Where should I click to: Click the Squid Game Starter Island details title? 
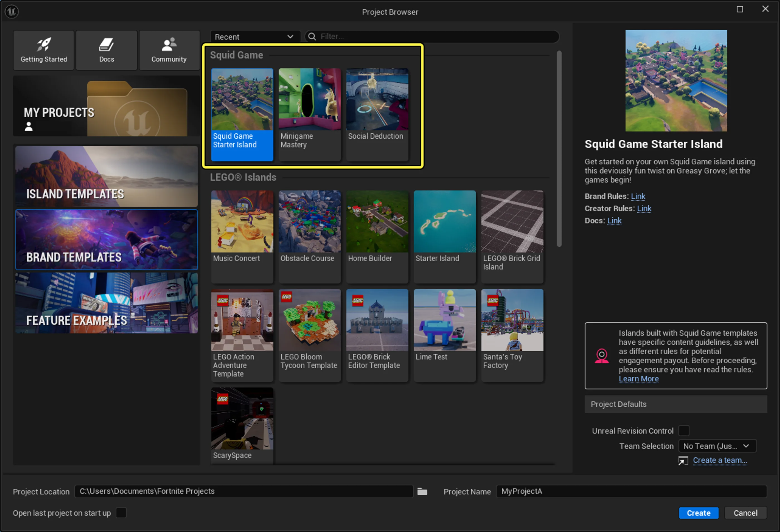click(654, 144)
